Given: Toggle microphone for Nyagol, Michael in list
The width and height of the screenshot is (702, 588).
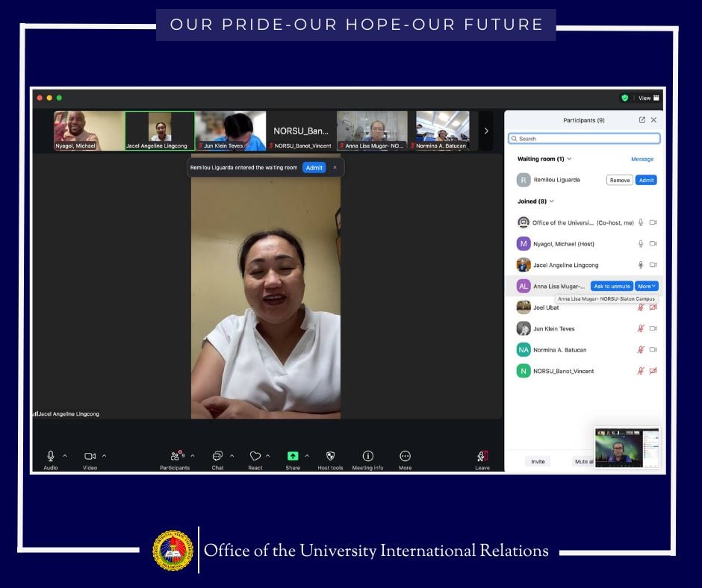Looking at the screenshot, I should pyautogui.click(x=640, y=244).
